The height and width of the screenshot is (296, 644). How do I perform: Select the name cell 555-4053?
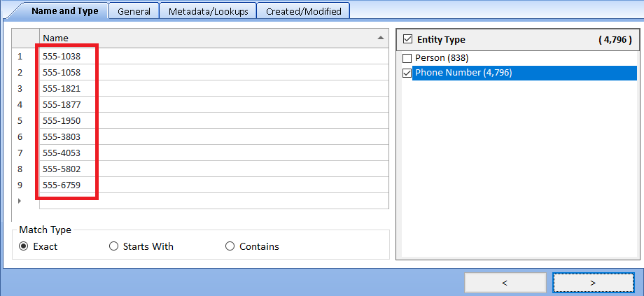pyautogui.click(x=214, y=153)
